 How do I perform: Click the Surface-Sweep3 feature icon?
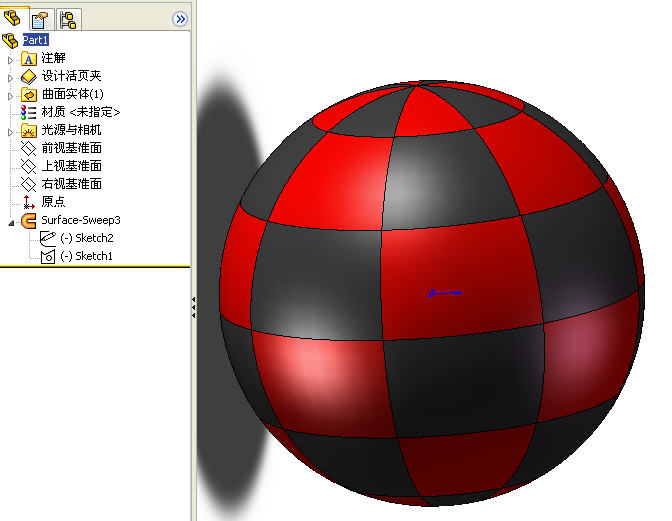pos(29,221)
